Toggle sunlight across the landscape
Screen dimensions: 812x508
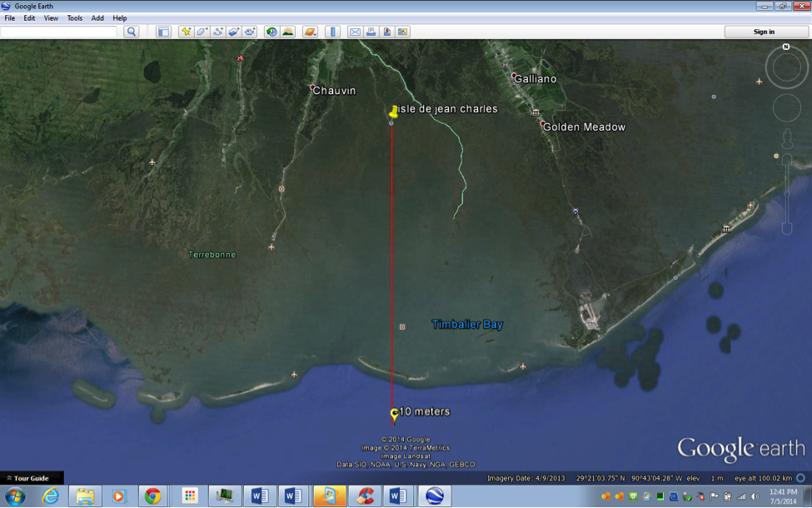pos(288,32)
